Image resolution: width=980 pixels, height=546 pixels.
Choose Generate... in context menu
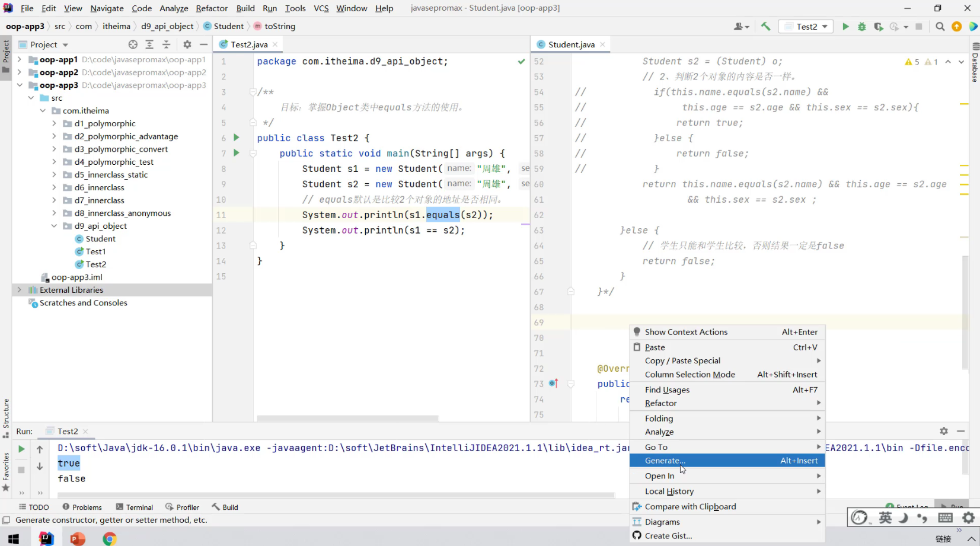tap(727, 461)
